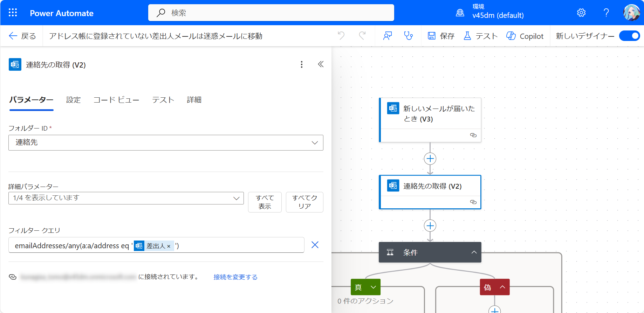Remove the フィルター クエリ parameter
Image resolution: width=644 pixels, height=313 pixels.
pyautogui.click(x=315, y=245)
